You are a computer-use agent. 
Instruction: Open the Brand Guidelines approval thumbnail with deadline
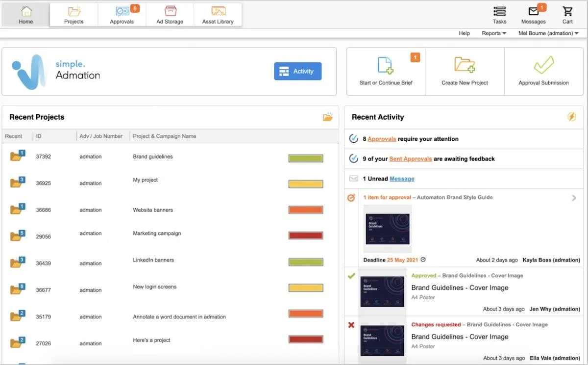(388, 229)
